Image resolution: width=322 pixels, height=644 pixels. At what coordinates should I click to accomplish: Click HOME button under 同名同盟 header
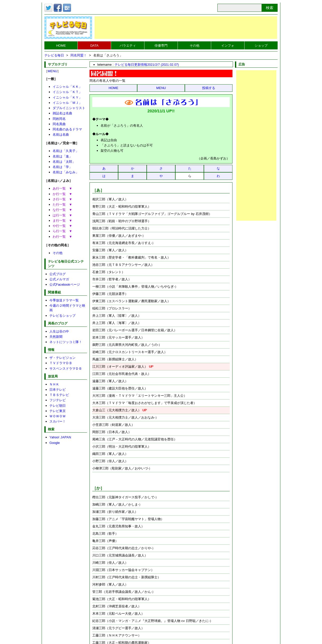113,88
